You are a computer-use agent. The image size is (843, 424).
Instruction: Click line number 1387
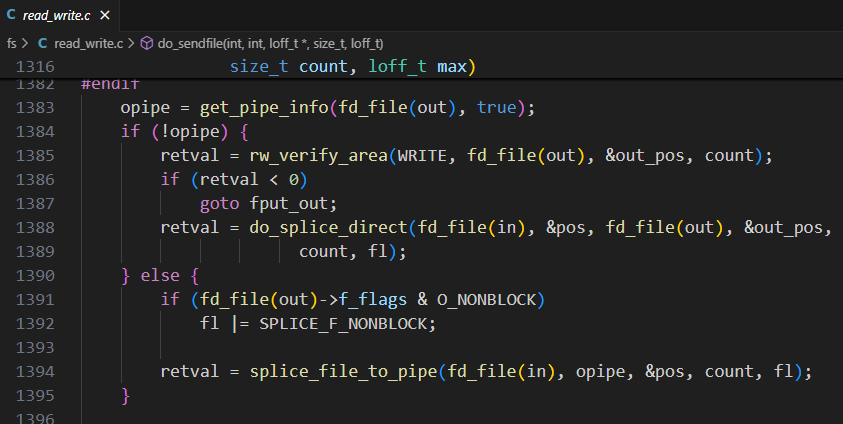35,204
